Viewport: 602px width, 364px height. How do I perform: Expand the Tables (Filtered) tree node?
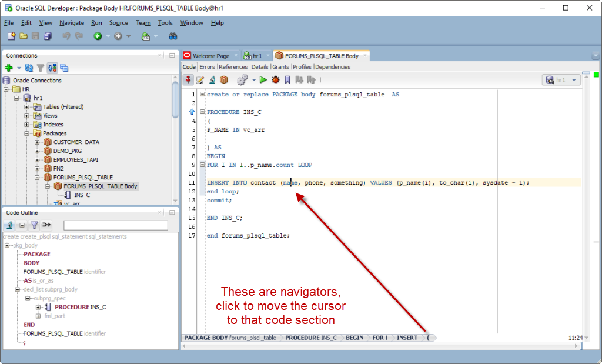26,107
